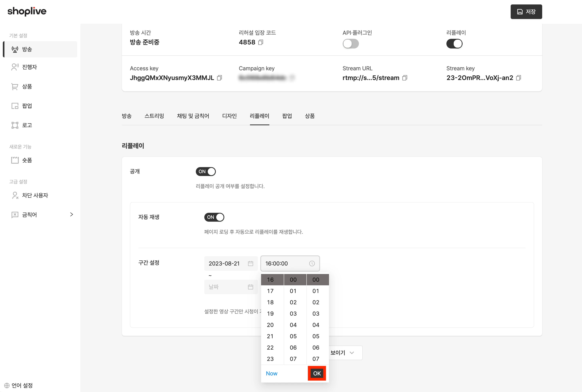The image size is (582, 392).
Task: Select second 07 in time picker
Action: [316, 359]
